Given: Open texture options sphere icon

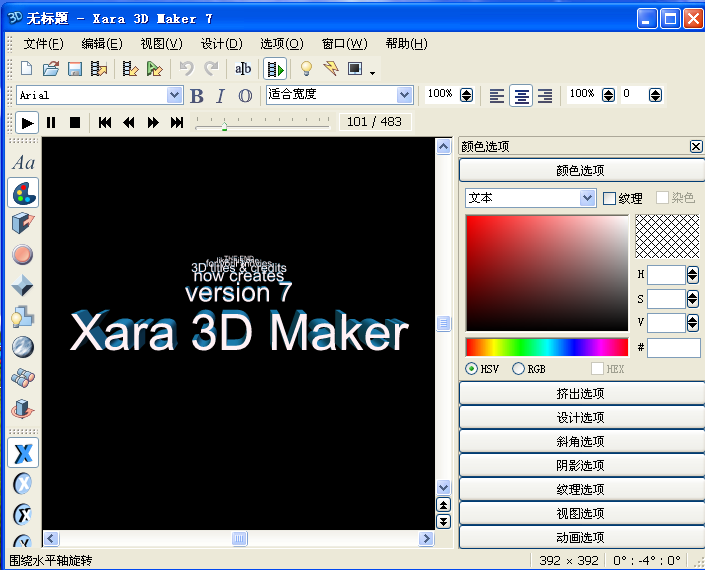Looking at the screenshot, I should [22, 347].
